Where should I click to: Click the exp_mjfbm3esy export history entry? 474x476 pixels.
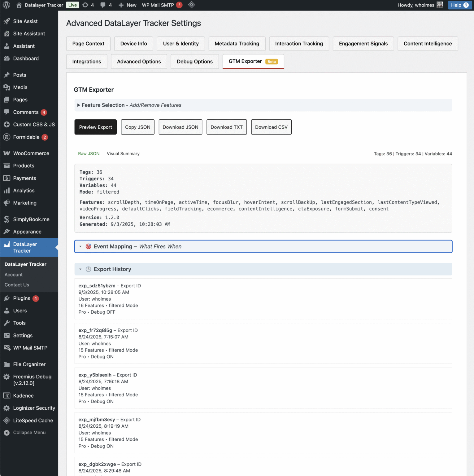263,433
